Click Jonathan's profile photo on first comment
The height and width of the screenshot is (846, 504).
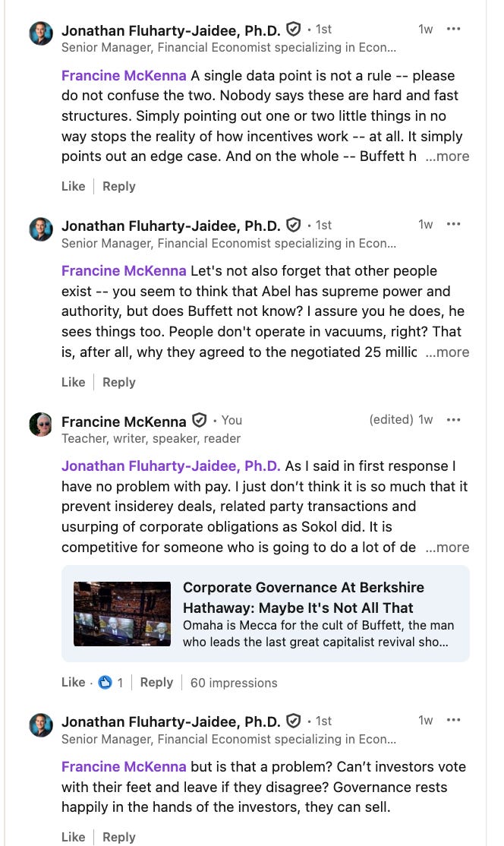[x=41, y=33]
